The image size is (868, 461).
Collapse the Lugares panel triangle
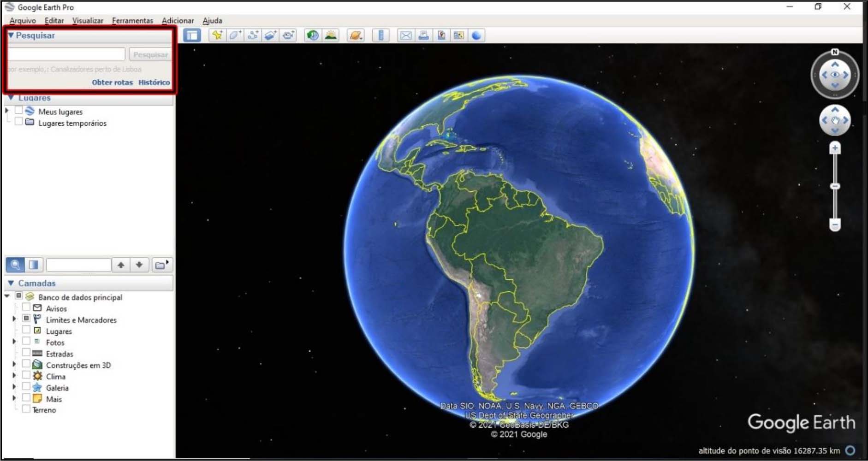pyautogui.click(x=11, y=98)
